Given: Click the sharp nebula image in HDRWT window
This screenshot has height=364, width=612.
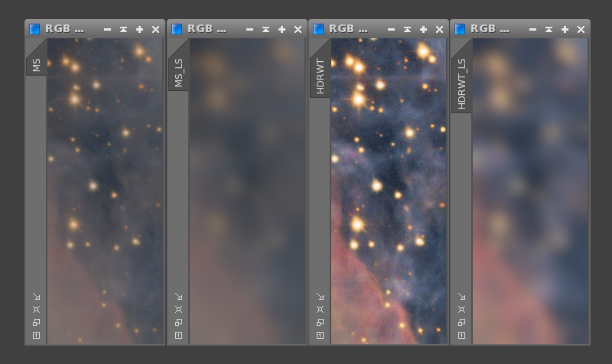Looking at the screenshot, I should coord(389,191).
